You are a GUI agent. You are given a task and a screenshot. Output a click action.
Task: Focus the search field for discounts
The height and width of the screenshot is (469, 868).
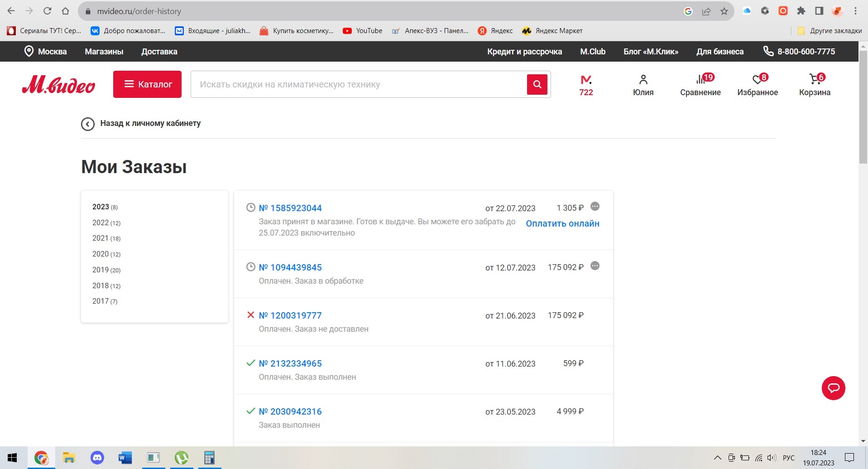[359, 84]
